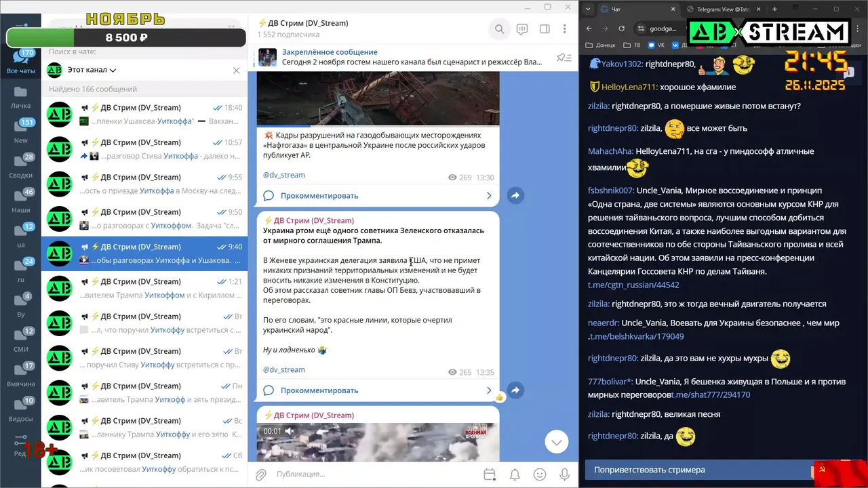Open a new browser tab
Screen dimensions: 868x488
click(x=774, y=9)
